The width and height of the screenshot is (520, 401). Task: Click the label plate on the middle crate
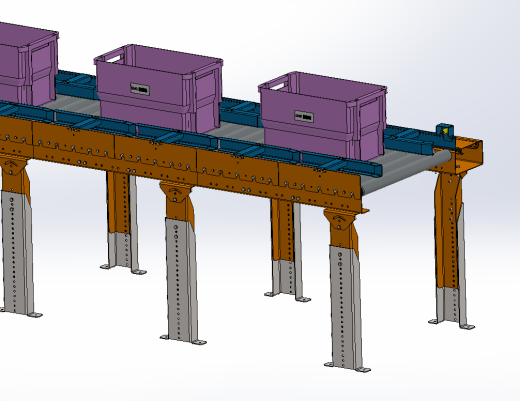tap(140, 89)
